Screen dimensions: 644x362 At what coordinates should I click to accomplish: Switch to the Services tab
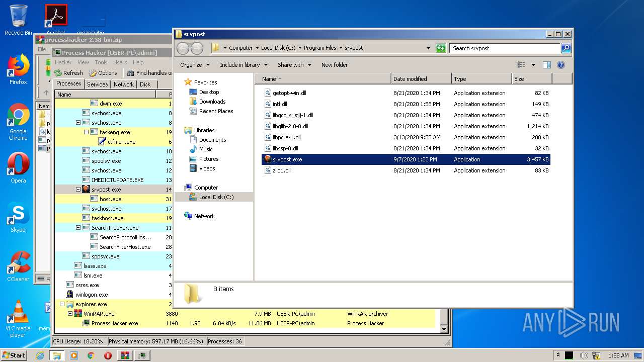point(97,84)
